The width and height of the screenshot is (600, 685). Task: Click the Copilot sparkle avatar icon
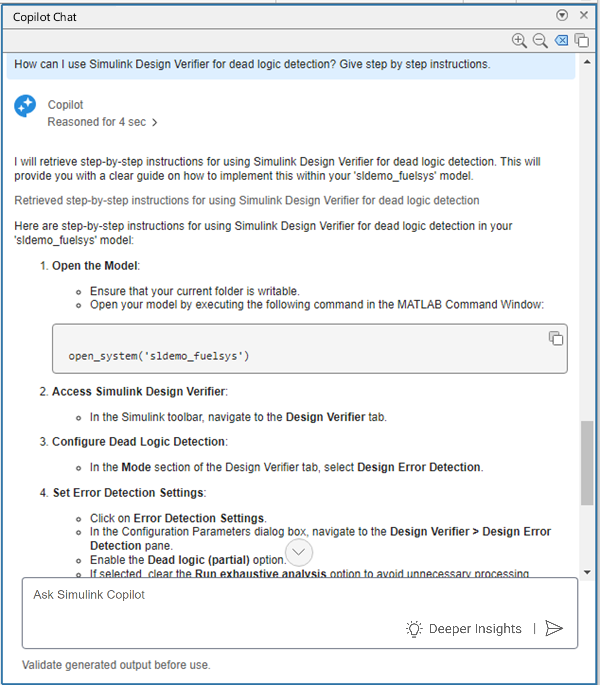(25, 107)
